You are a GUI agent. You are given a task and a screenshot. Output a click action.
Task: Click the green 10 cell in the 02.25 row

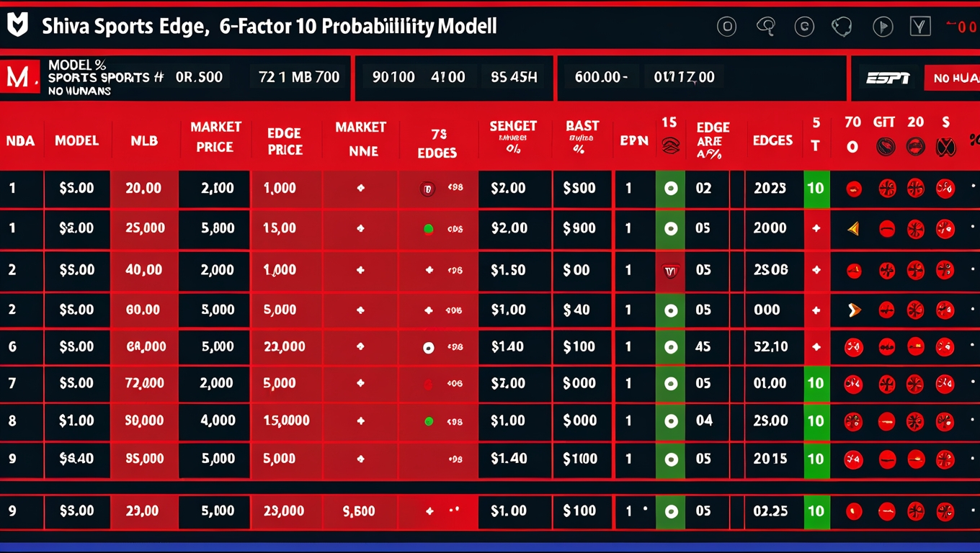(x=816, y=511)
